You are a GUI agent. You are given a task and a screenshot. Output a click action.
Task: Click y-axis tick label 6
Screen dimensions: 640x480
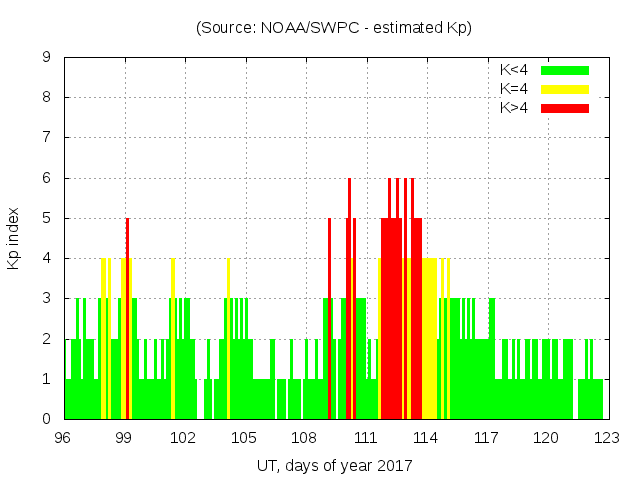[x=47, y=178]
